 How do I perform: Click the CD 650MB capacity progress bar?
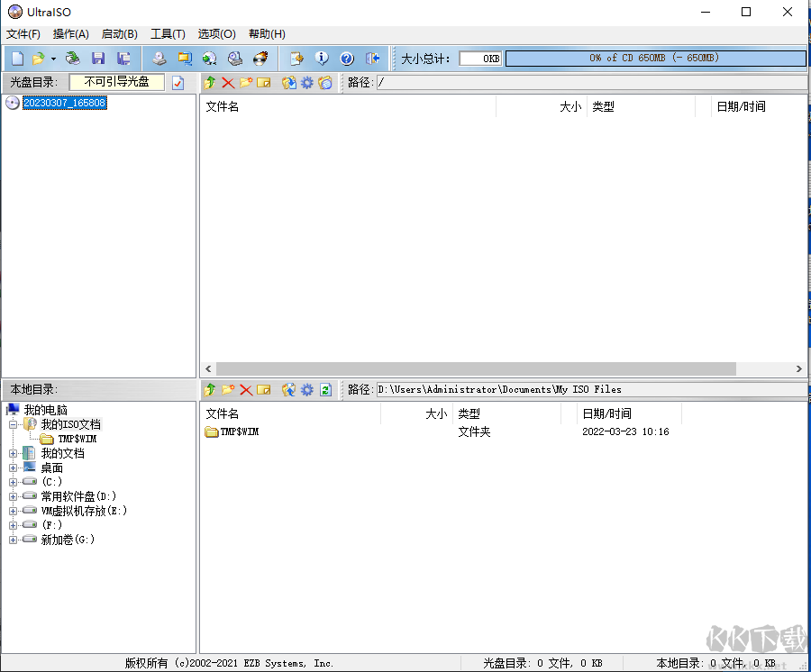(653, 58)
